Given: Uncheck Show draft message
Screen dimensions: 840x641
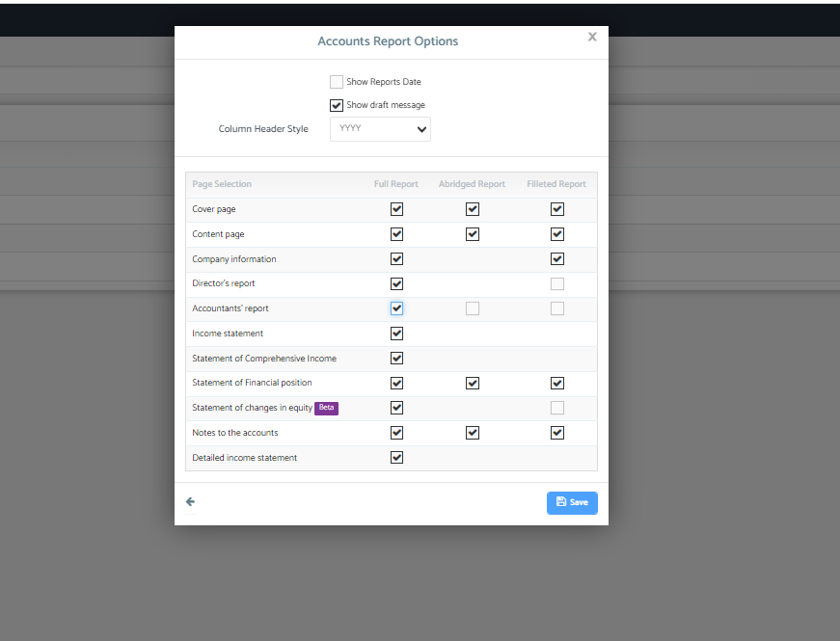Looking at the screenshot, I should [x=337, y=105].
